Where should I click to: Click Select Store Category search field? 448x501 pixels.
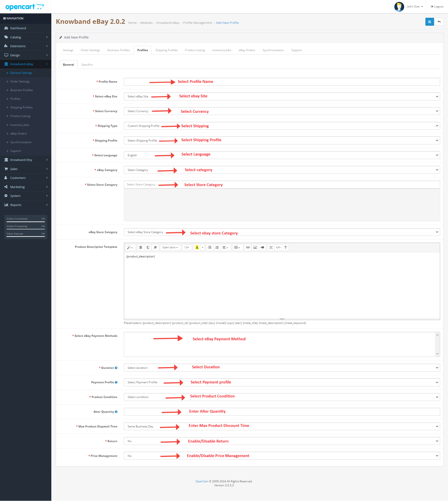pos(282,185)
